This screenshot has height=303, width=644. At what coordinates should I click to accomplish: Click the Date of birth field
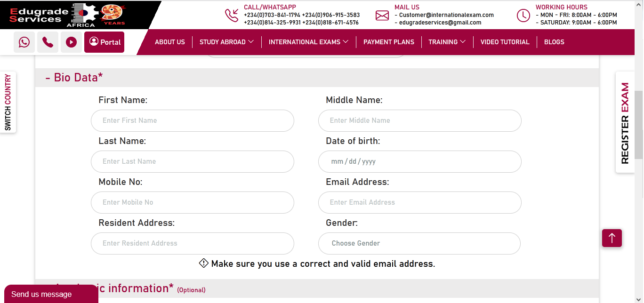tap(419, 161)
